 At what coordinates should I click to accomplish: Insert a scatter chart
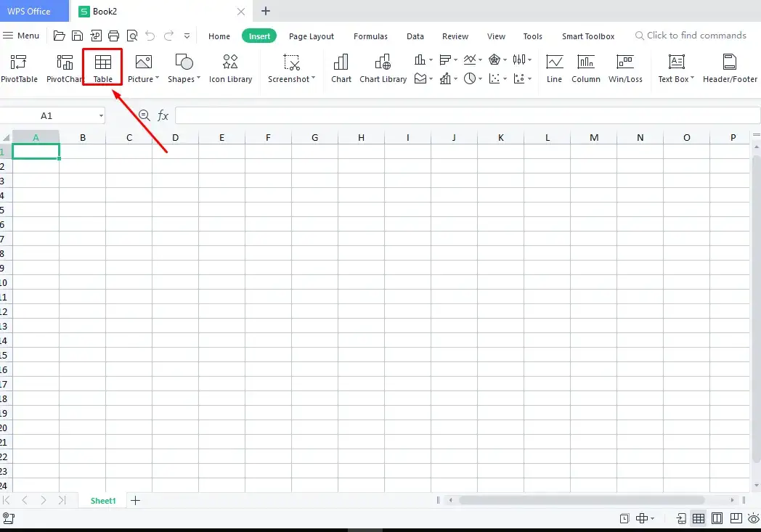click(x=495, y=78)
